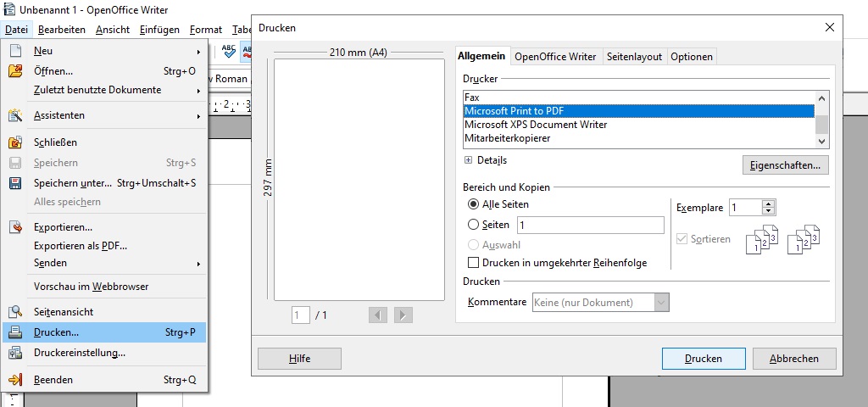Enable Drucken in umgekehrter Reihenfolge checkbox
Image resolution: width=868 pixels, height=407 pixels.
pyautogui.click(x=473, y=263)
